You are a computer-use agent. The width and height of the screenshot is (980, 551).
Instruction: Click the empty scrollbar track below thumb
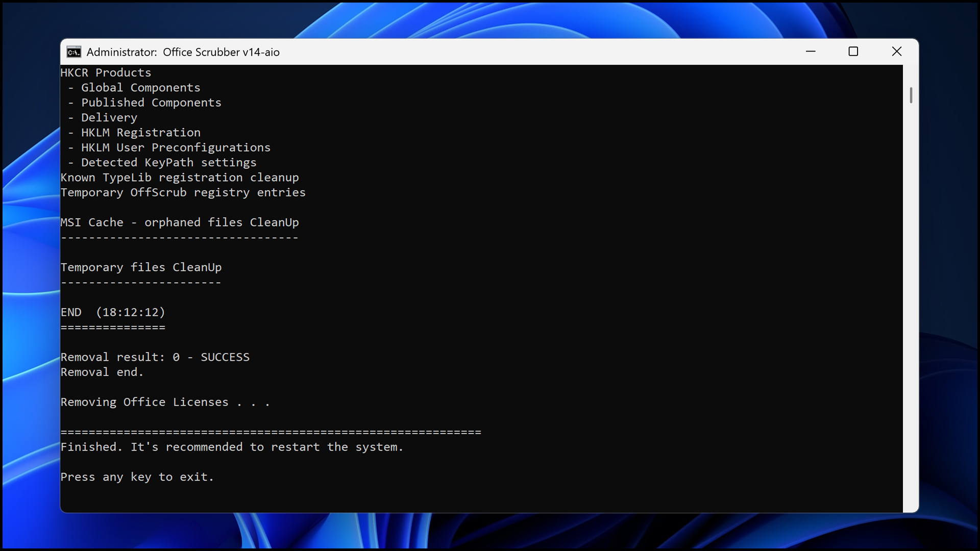pyautogui.click(x=911, y=306)
